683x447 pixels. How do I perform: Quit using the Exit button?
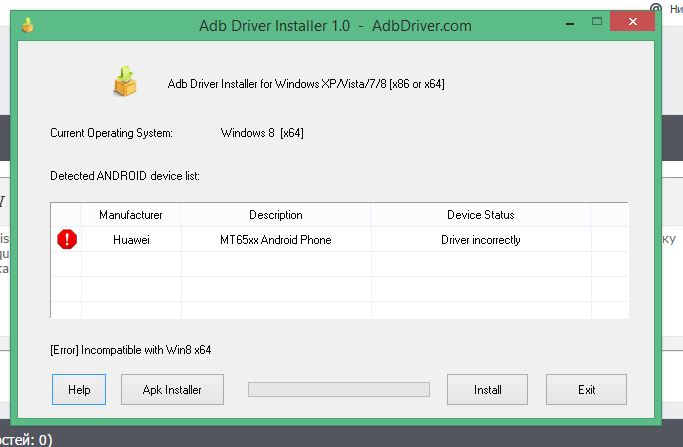coord(586,390)
